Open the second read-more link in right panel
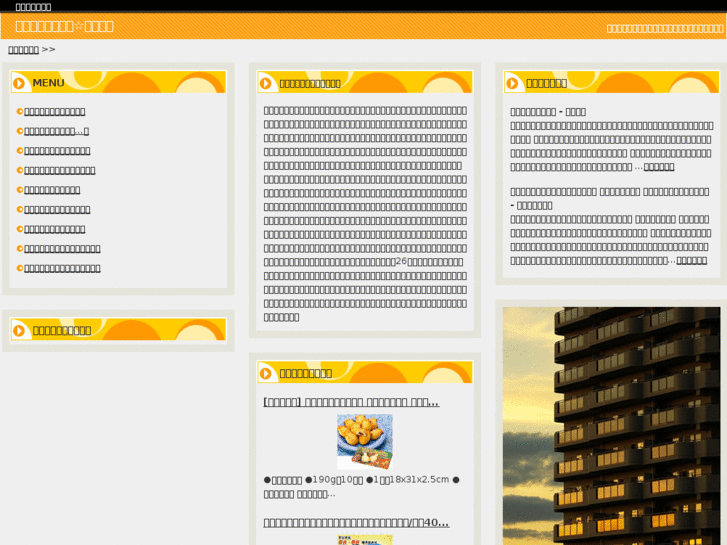The height and width of the screenshot is (545, 727). pyautogui.click(x=692, y=261)
